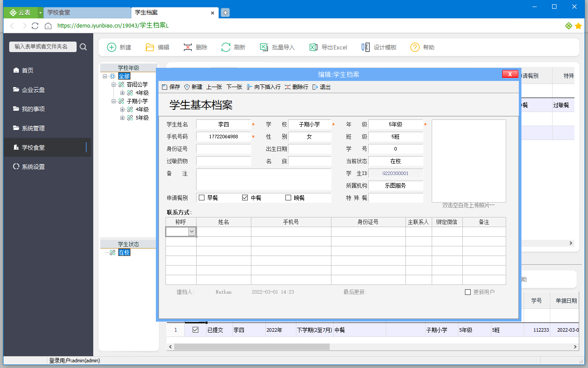Enable the 早餐 checkbox
The width and height of the screenshot is (588, 368).
point(202,198)
